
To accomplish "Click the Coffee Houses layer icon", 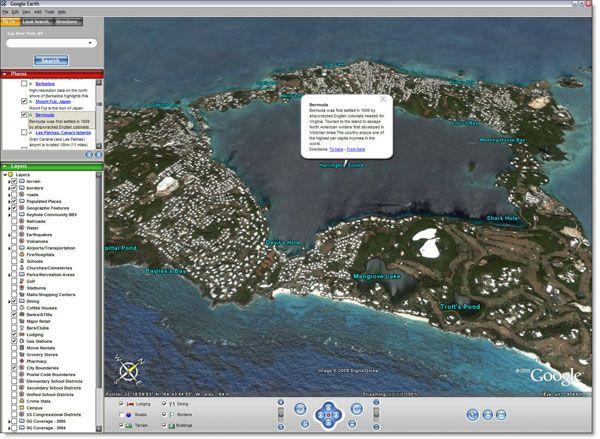I will pyautogui.click(x=22, y=308).
